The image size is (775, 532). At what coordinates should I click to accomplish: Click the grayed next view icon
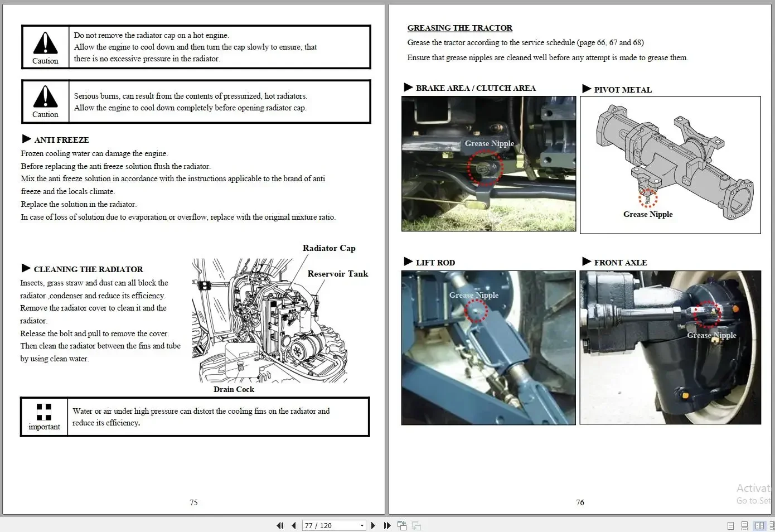[416, 525]
